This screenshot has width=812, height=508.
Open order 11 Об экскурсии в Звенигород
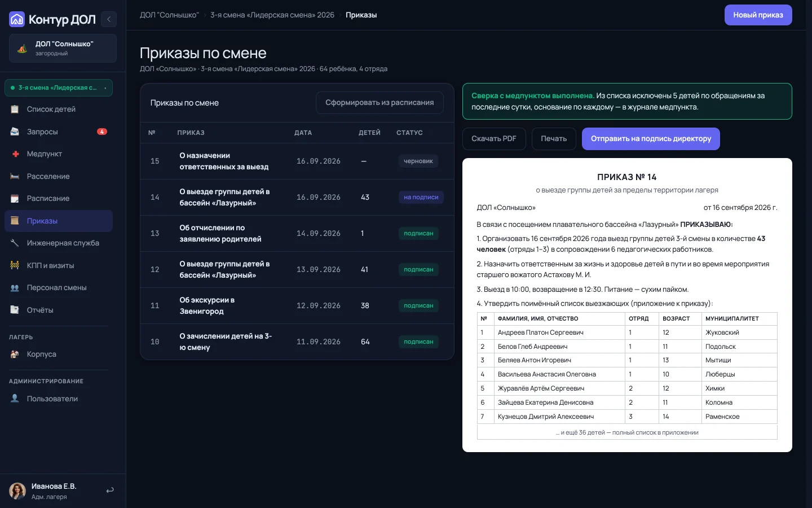(297, 306)
